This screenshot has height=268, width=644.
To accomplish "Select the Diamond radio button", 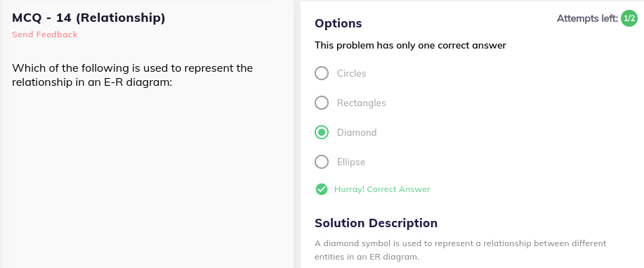I will coord(322,132).
